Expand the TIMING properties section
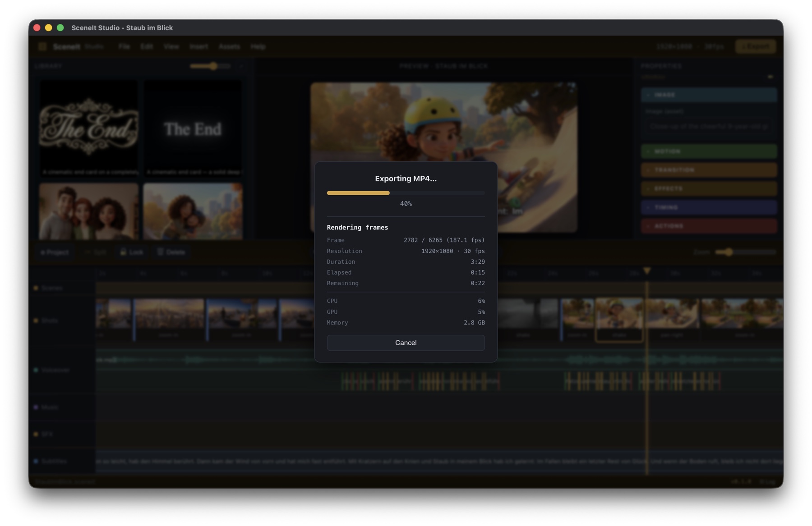 click(x=709, y=207)
